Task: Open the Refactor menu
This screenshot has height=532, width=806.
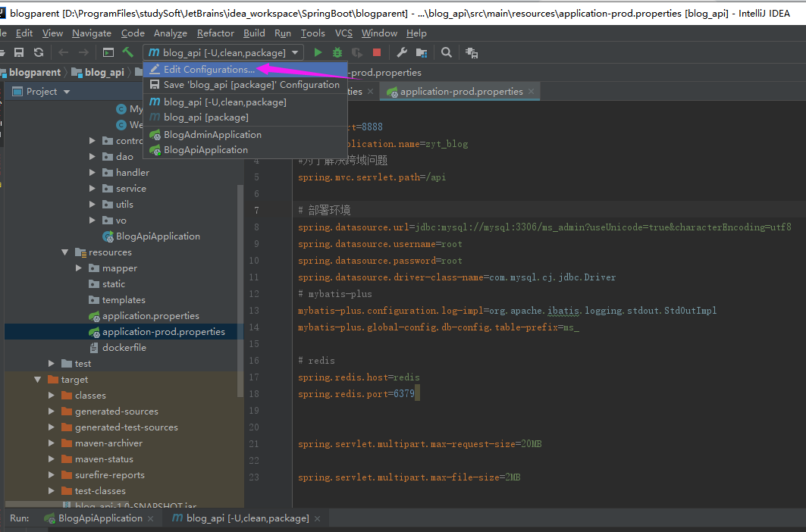Action: point(215,33)
